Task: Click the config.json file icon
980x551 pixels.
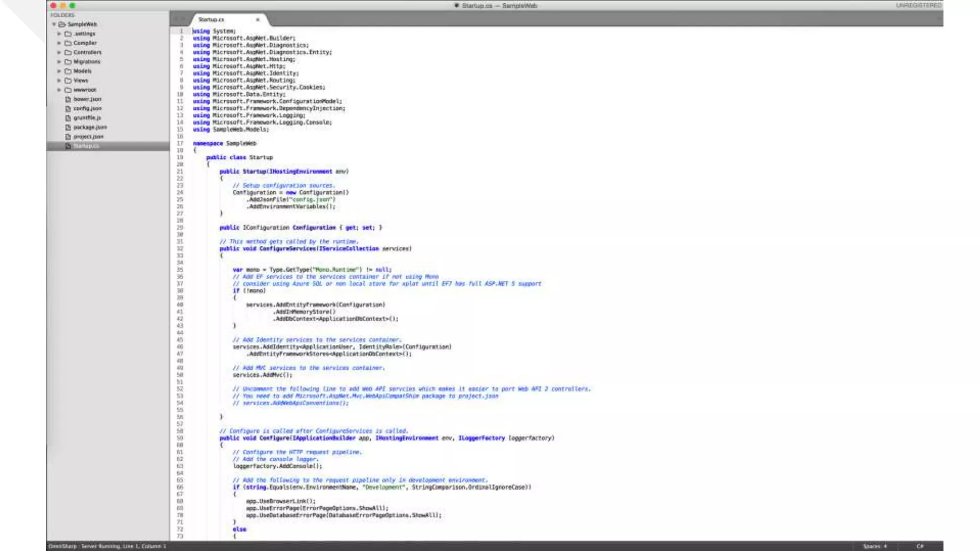Action: tap(68, 109)
